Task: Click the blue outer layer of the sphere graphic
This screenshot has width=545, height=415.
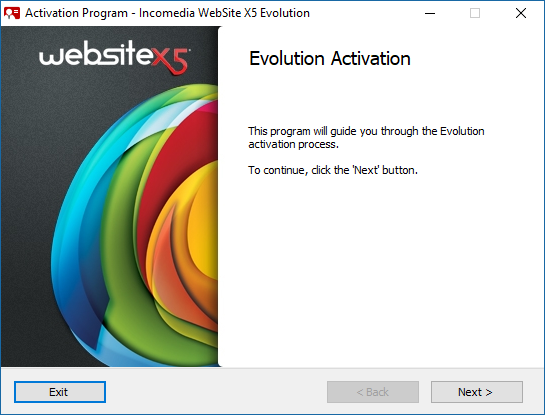Action: tap(75, 243)
